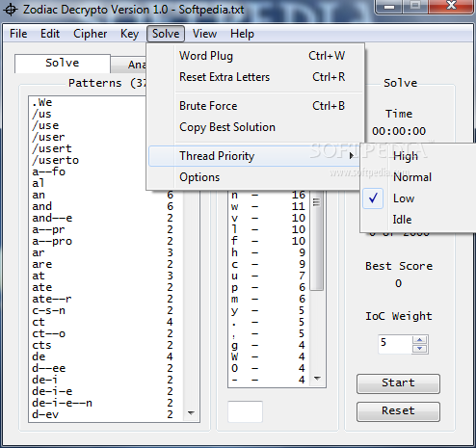The width and height of the screenshot is (476, 448).
Task: Select letter row 'w - 11'
Action: tap(268, 206)
